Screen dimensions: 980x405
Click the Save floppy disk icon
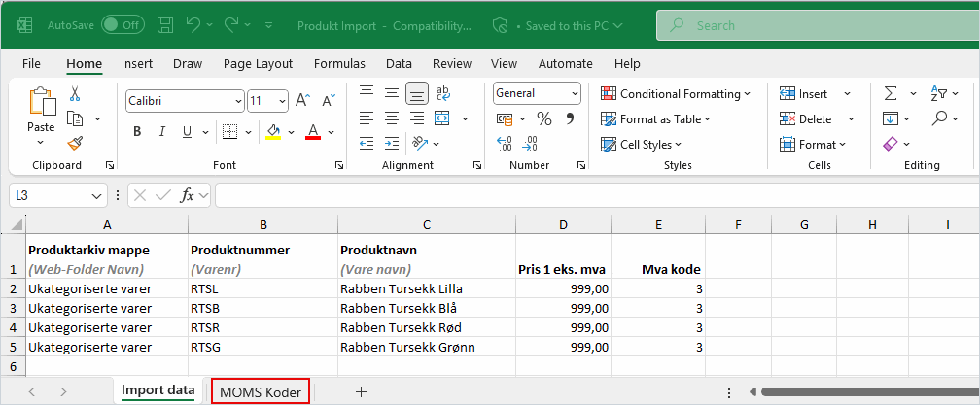pyautogui.click(x=165, y=25)
